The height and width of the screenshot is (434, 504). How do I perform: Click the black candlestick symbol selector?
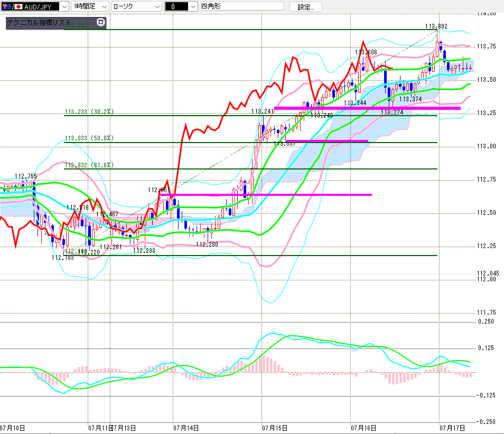[176, 6]
